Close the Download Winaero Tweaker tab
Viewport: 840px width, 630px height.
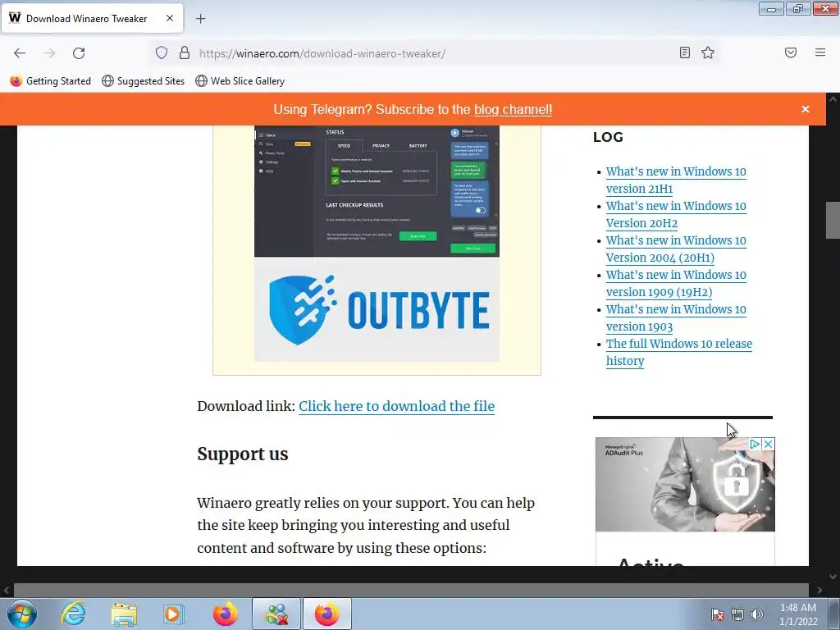(x=169, y=18)
